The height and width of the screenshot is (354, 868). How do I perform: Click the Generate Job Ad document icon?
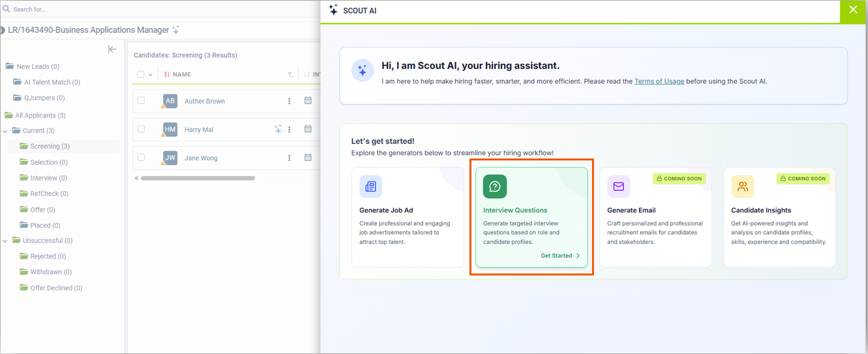(x=371, y=187)
